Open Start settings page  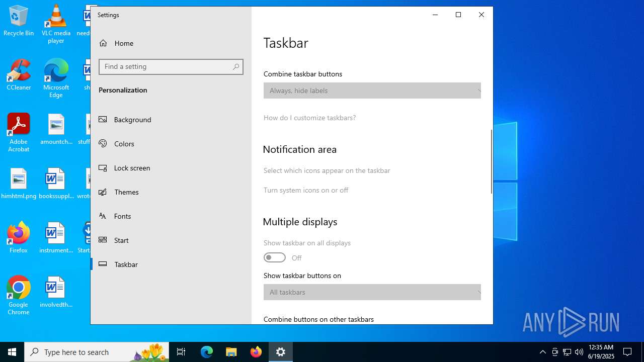point(171,240)
